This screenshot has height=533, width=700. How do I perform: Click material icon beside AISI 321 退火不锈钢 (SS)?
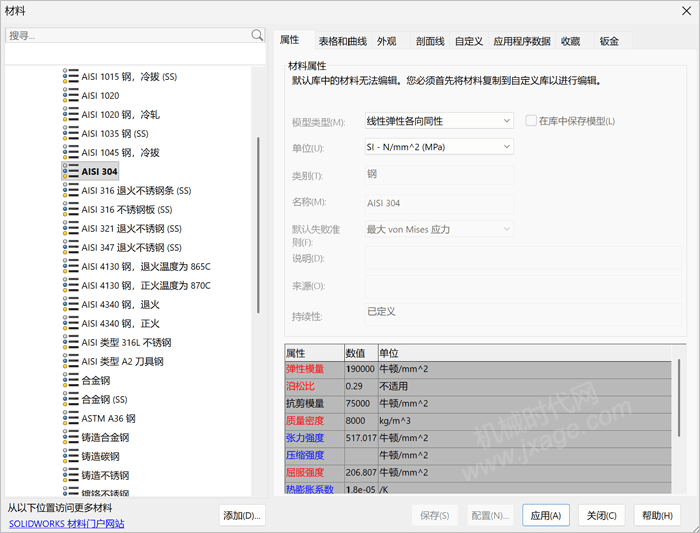click(x=71, y=228)
